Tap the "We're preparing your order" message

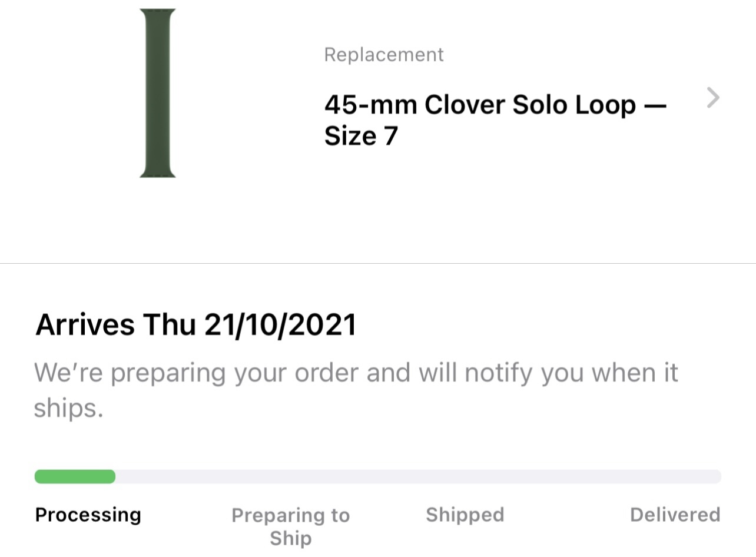[356, 373]
